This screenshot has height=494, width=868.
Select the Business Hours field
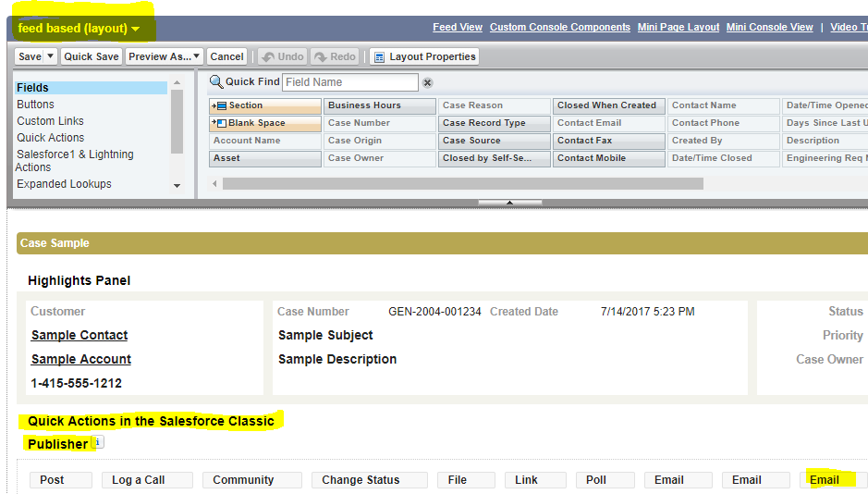380,105
